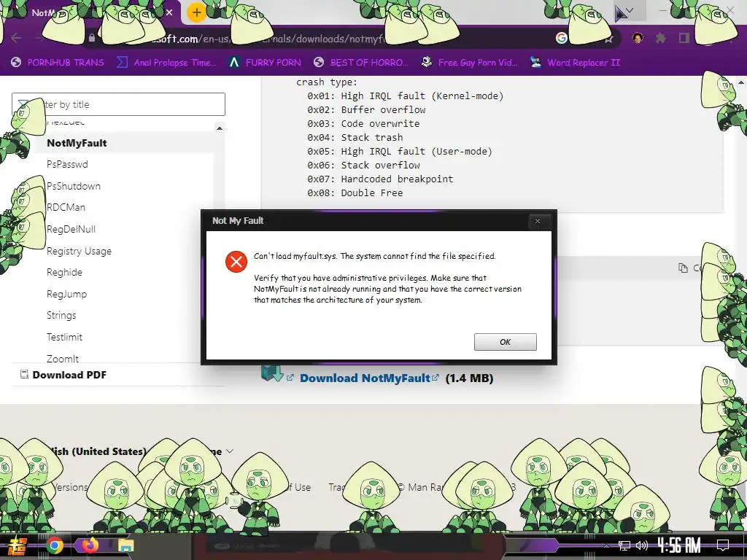Click the "0x02: Buffer overflow" line
Viewport: 747px width, 560px height.
(366, 109)
